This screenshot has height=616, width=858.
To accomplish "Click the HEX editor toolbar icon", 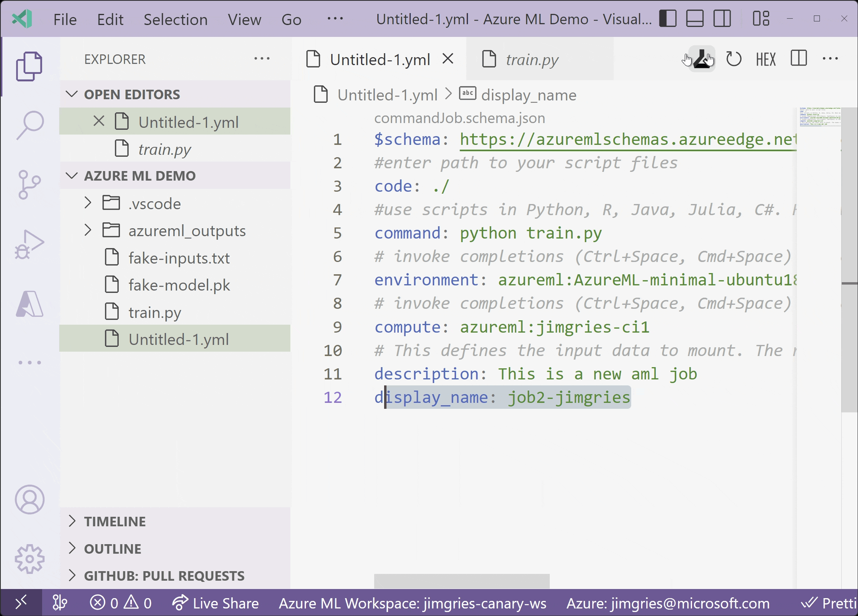I will pos(765,60).
